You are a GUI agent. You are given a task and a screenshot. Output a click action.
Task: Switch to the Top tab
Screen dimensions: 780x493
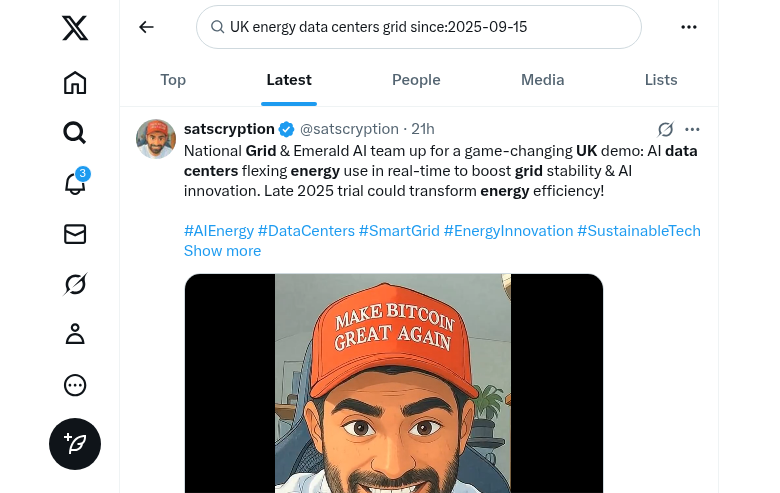pos(173,80)
